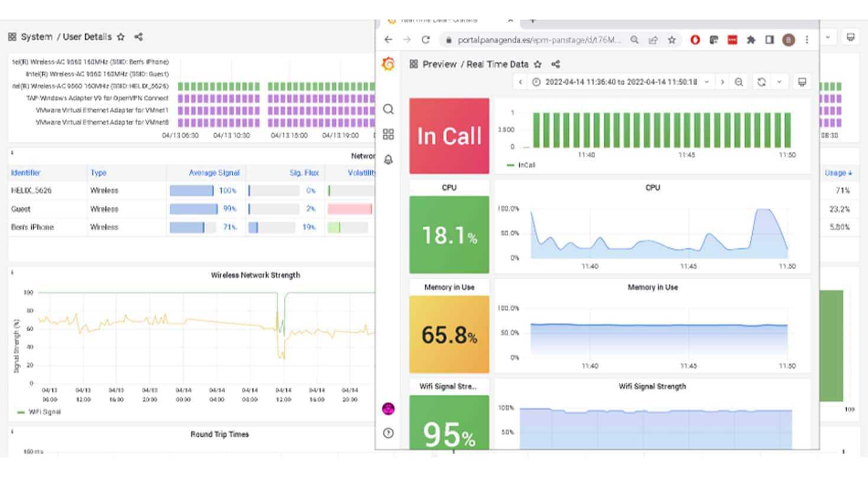Expand the refresh interval dropdown arrow
868x477 pixels.
779,82
